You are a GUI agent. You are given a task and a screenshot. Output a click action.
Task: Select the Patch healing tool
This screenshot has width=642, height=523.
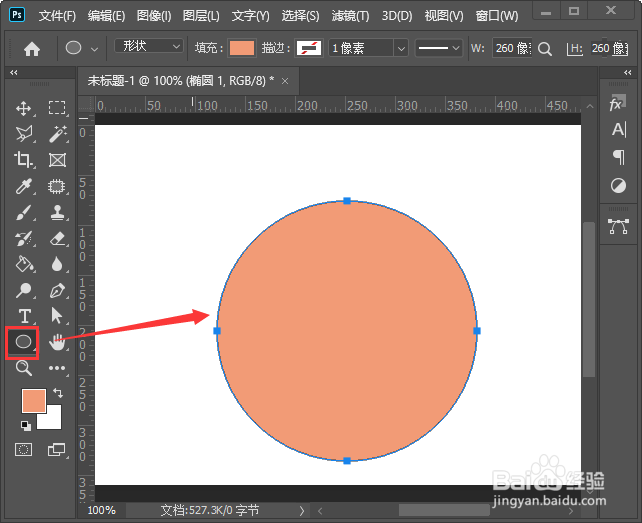[x=57, y=187]
